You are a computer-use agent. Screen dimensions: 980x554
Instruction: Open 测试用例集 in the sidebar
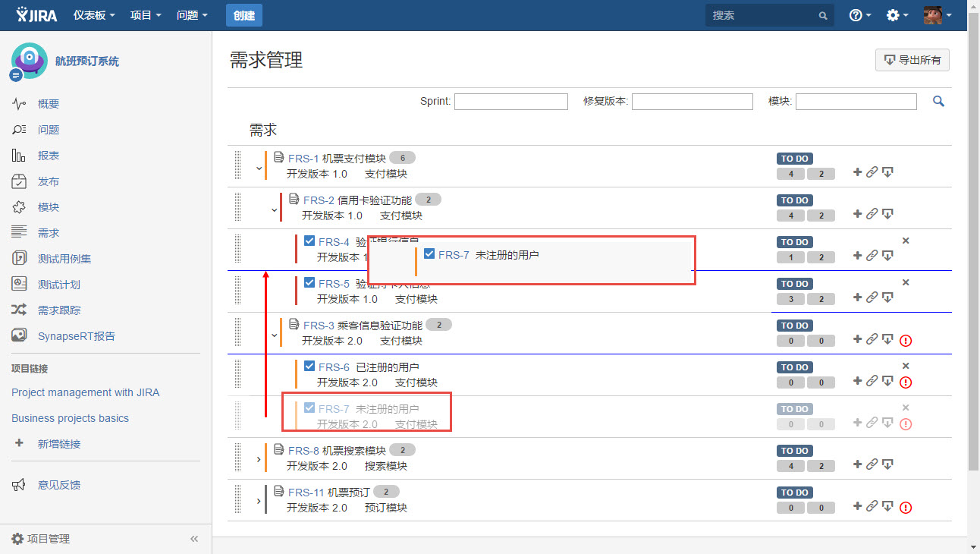(64, 259)
